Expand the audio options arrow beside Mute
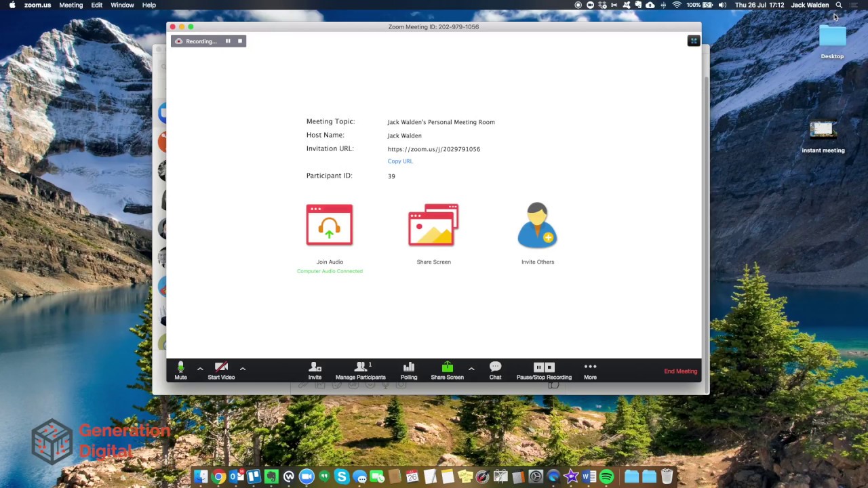 click(200, 369)
